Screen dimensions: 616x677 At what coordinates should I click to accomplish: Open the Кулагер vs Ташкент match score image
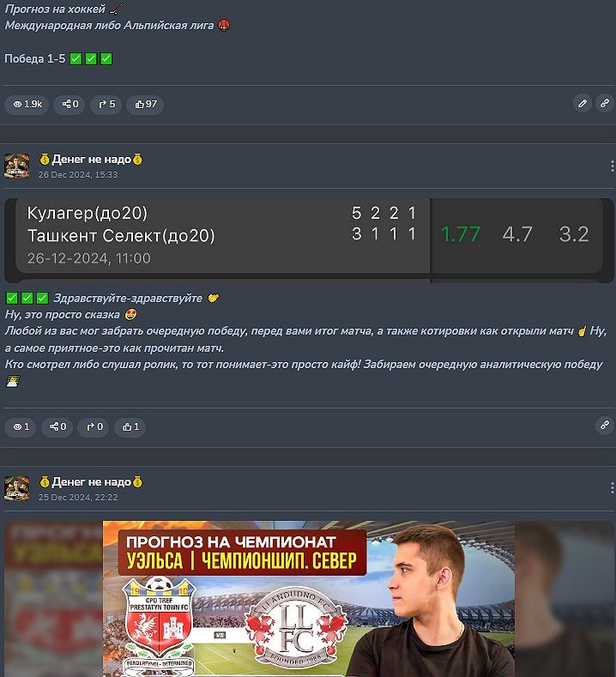click(309, 240)
